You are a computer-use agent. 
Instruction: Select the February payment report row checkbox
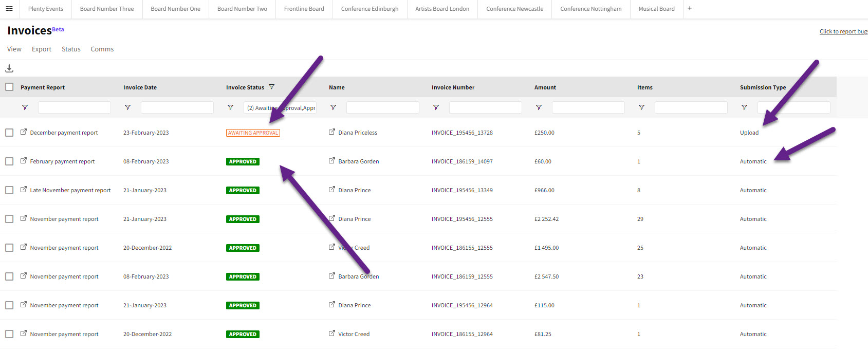click(9, 161)
